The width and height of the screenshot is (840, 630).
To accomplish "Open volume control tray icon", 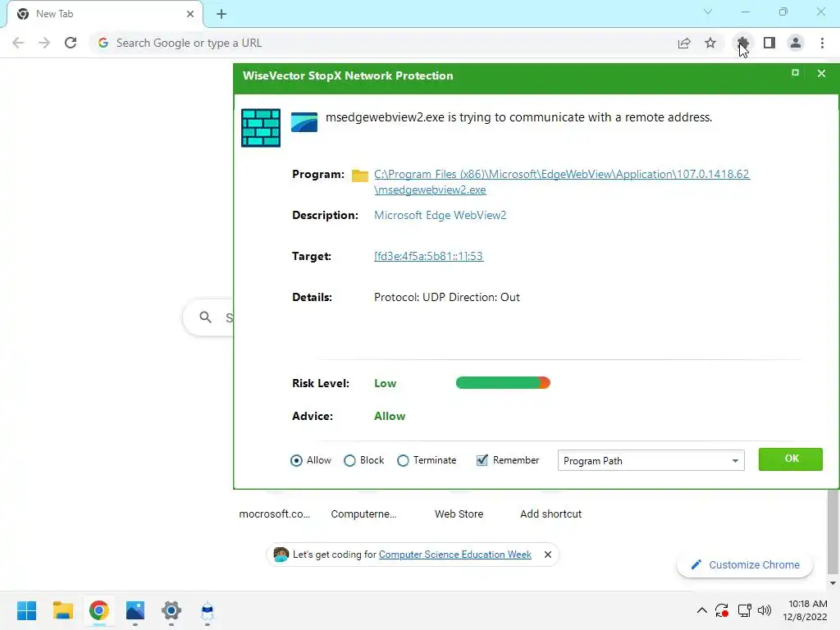I will 765,610.
